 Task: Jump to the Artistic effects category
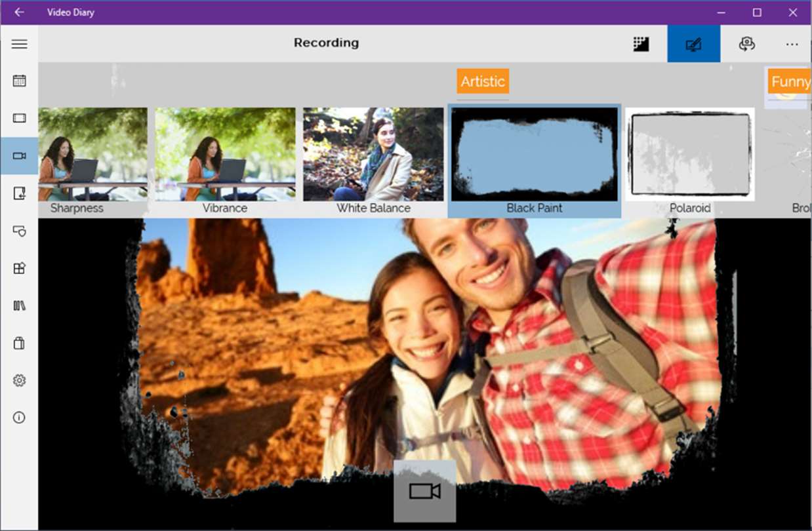(x=483, y=81)
